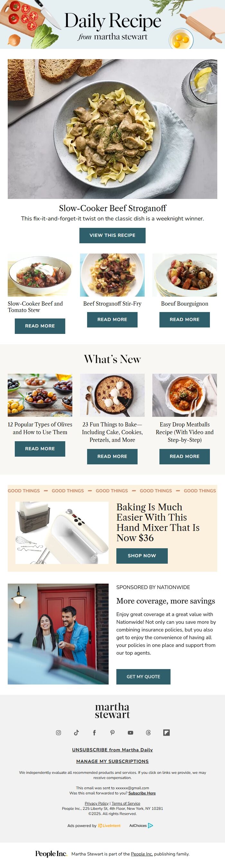Image resolution: width=225 pixels, height=868 pixels.
Task: Open the Flipboard social icon
Action: (x=166, y=732)
